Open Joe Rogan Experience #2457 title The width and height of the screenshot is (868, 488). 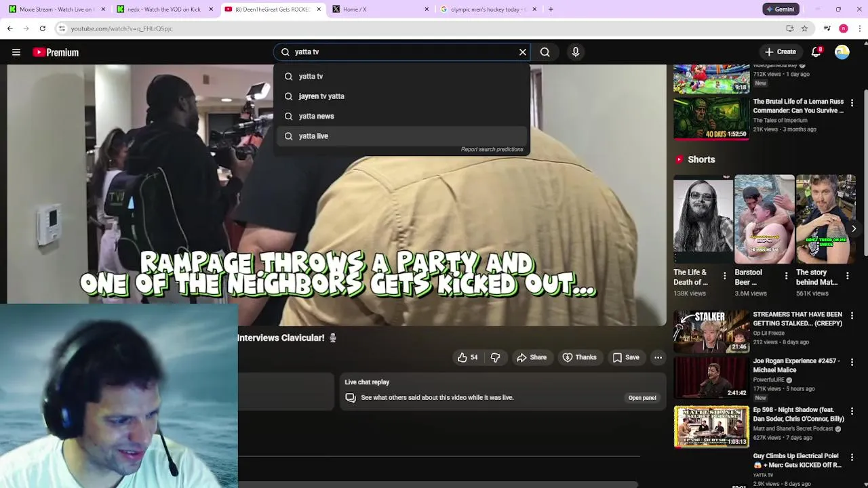coord(796,365)
